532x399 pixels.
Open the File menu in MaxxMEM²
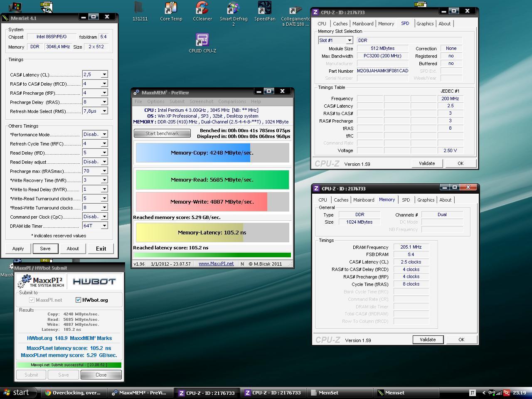tap(138, 101)
